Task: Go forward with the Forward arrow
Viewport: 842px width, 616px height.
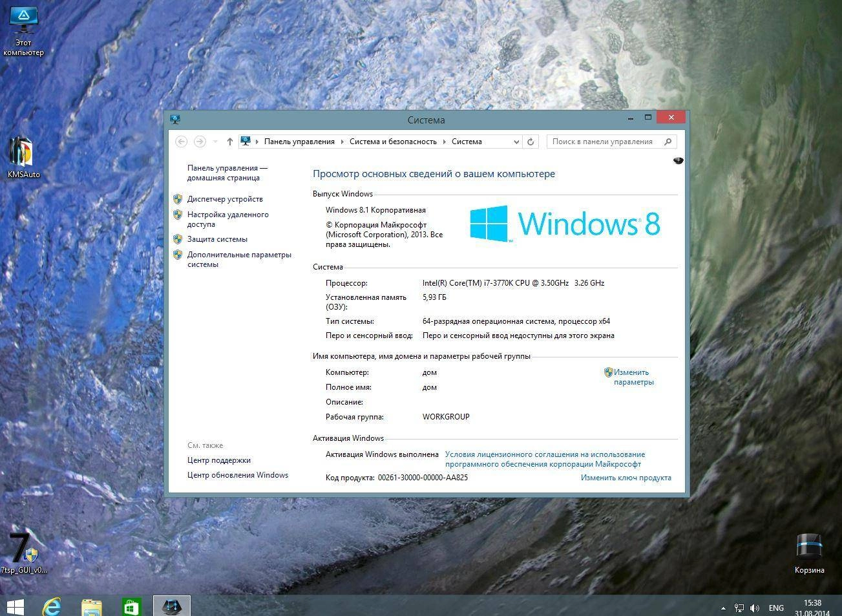Action: click(200, 142)
